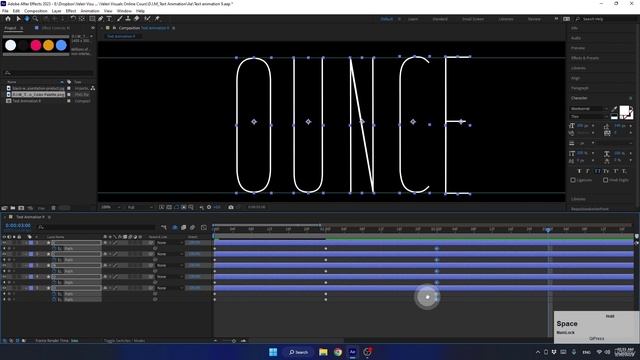This screenshot has height=360, width=640.
Task: Click the Home icon in the toolbar
Action: [x=8, y=19]
